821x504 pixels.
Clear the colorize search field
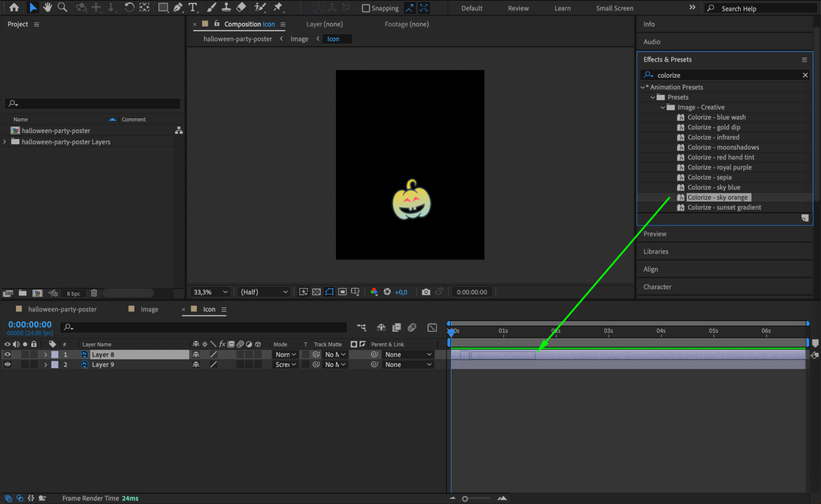[805, 75]
